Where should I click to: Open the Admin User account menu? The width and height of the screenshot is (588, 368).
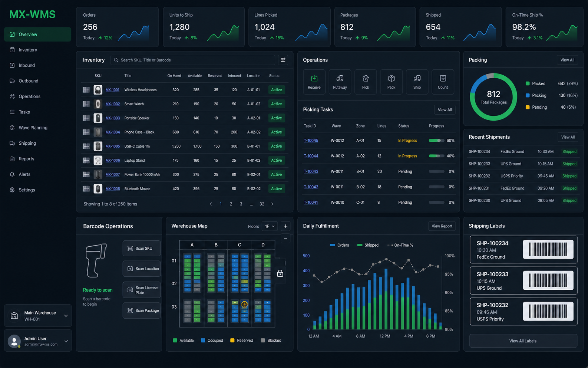38,341
